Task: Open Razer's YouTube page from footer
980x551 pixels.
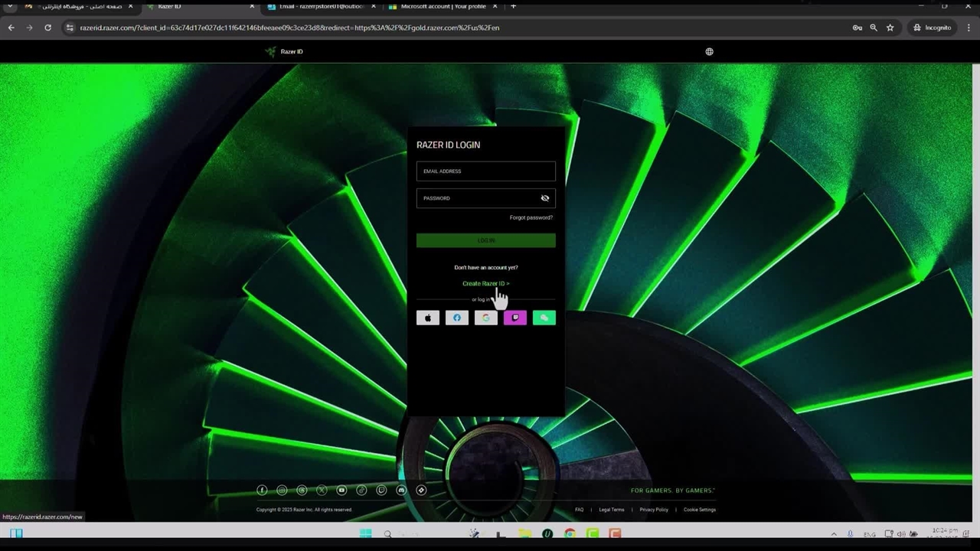Action: click(x=341, y=491)
